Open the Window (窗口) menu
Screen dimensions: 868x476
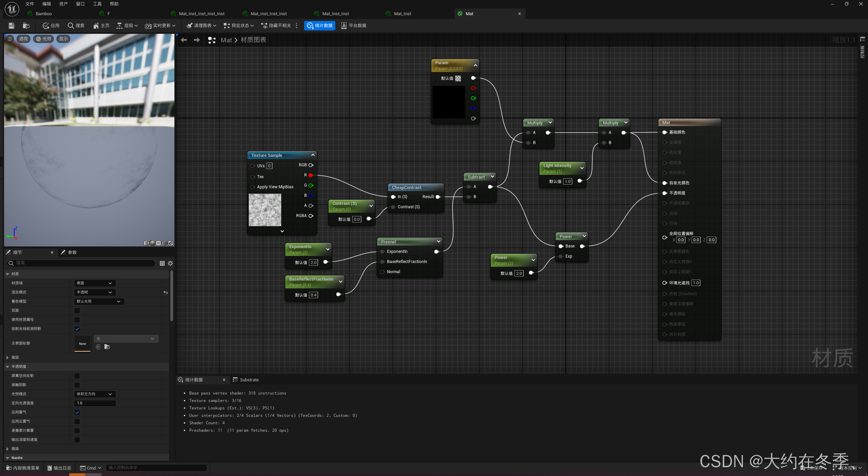[x=80, y=4]
